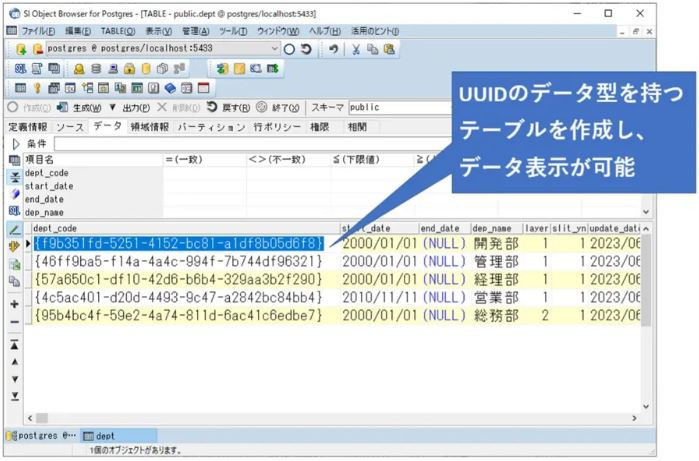699x461 pixels.
Task: Click previous record up-arrow icon
Action: (x=14, y=362)
